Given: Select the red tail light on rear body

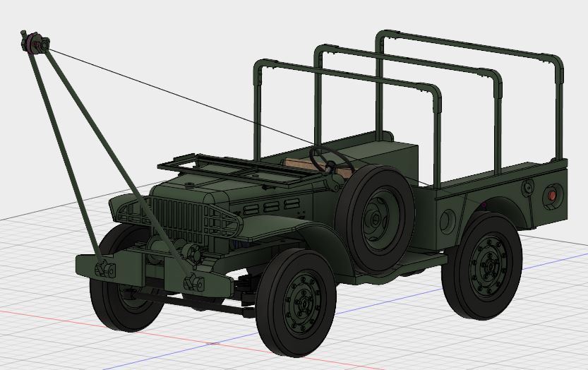Looking at the screenshot, I should tap(553, 195).
